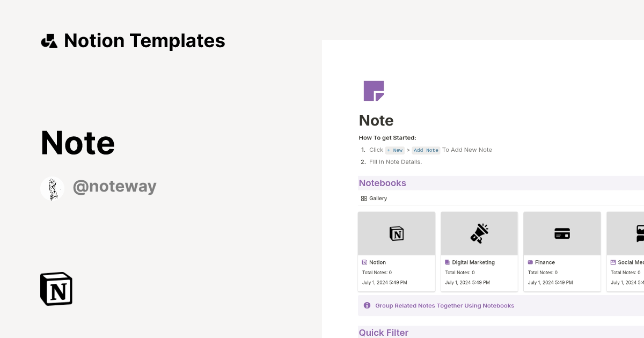Click the Notion logo at bottom left
The height and width of the screenshot is (338, 644).
point(56,289)
